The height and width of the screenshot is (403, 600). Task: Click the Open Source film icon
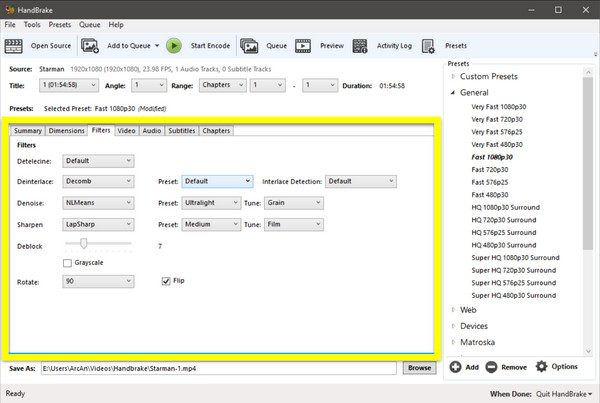[14, 46]
